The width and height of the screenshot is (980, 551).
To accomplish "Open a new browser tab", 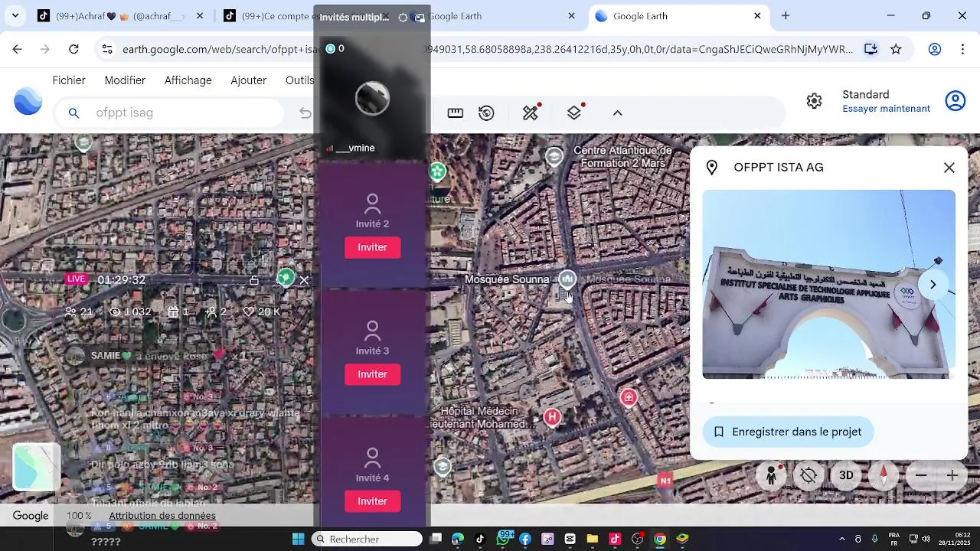I will [786, 16].
